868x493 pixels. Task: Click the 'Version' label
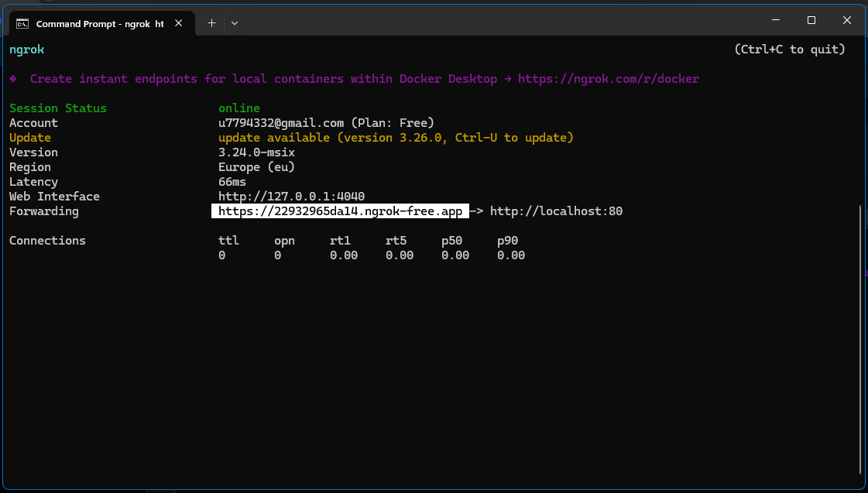click(x=33, y=152)
